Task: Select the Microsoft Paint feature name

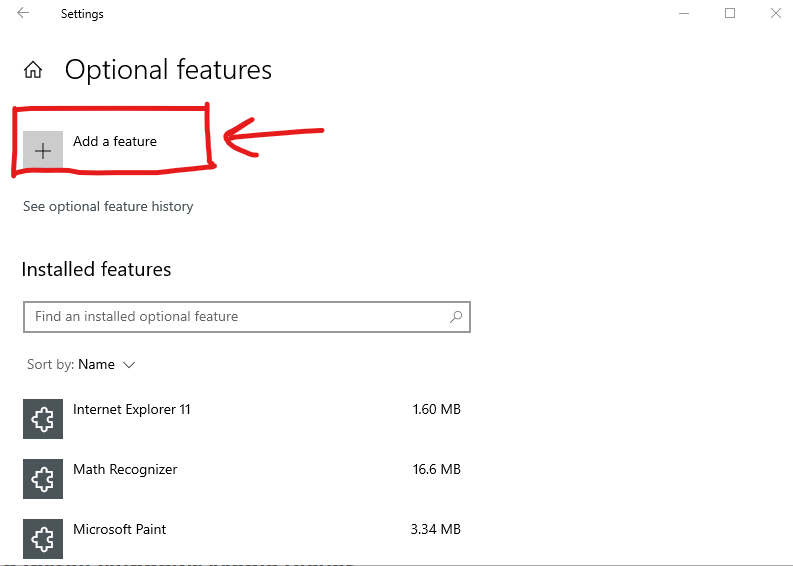Action: pos(119,529)
